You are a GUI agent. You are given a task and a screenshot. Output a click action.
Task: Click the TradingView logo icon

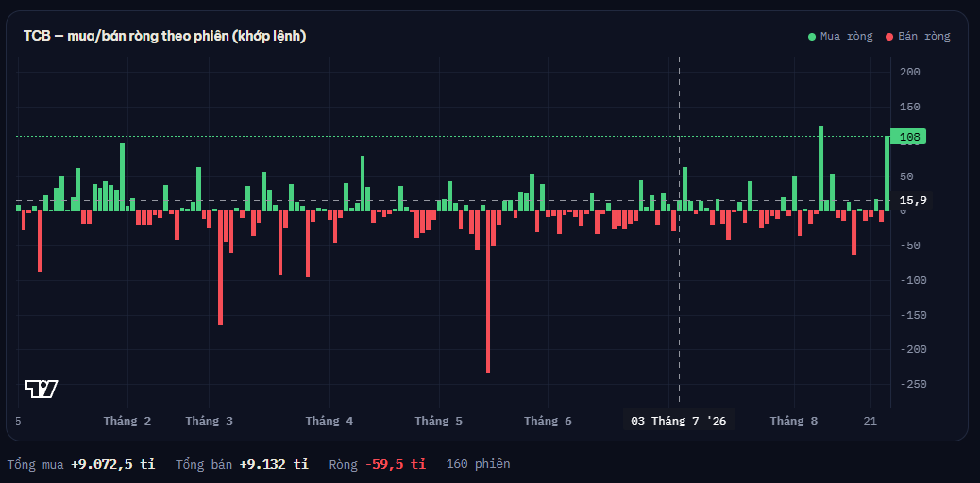click(x=42, y=389)
